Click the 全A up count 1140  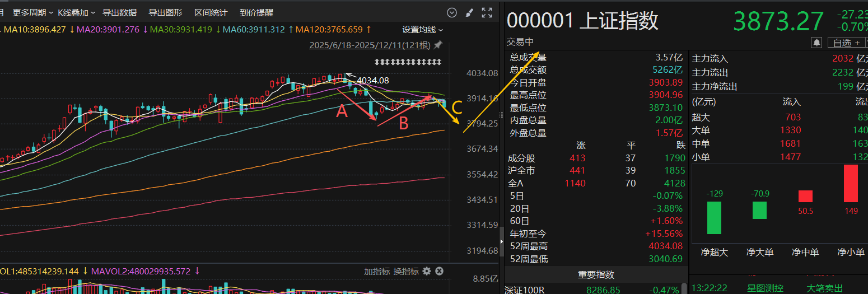coord(575,183)
